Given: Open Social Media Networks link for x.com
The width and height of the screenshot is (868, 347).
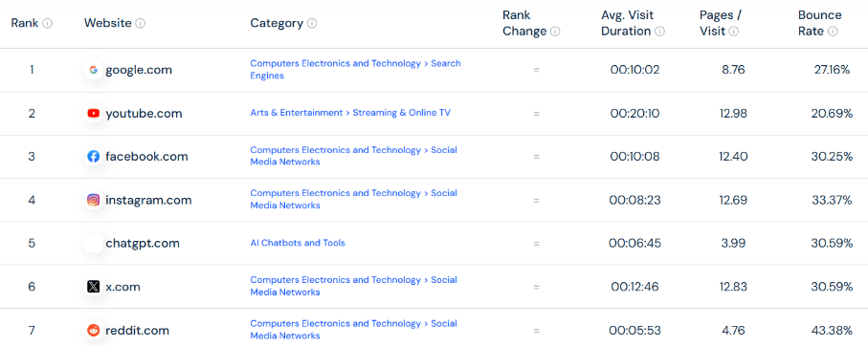Looking at the screenshot, I should [x=354, y=286].
